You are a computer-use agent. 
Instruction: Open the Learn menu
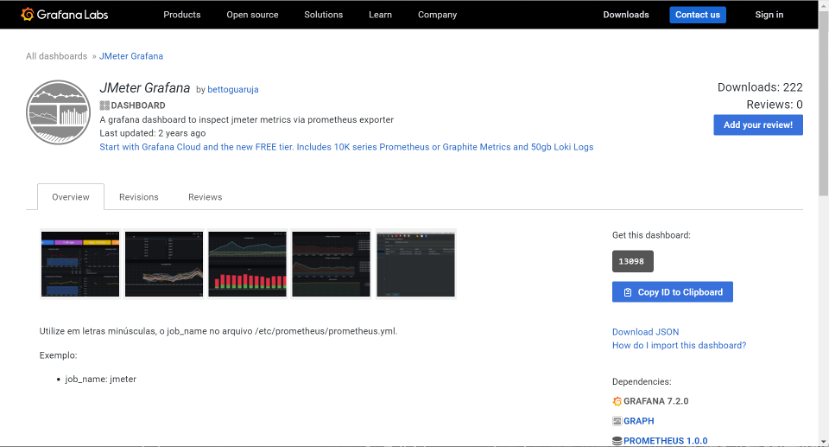[380, 15]
